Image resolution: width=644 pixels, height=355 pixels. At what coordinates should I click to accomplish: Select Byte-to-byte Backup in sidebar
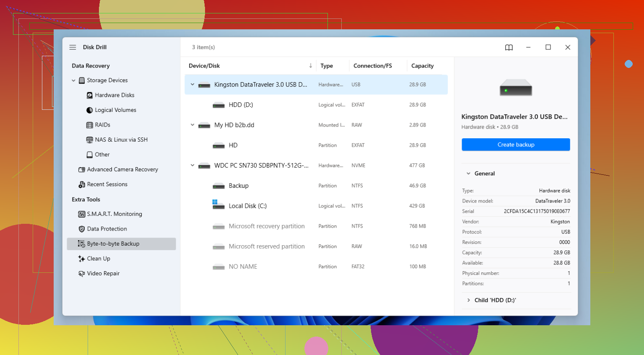coord(121,244)
